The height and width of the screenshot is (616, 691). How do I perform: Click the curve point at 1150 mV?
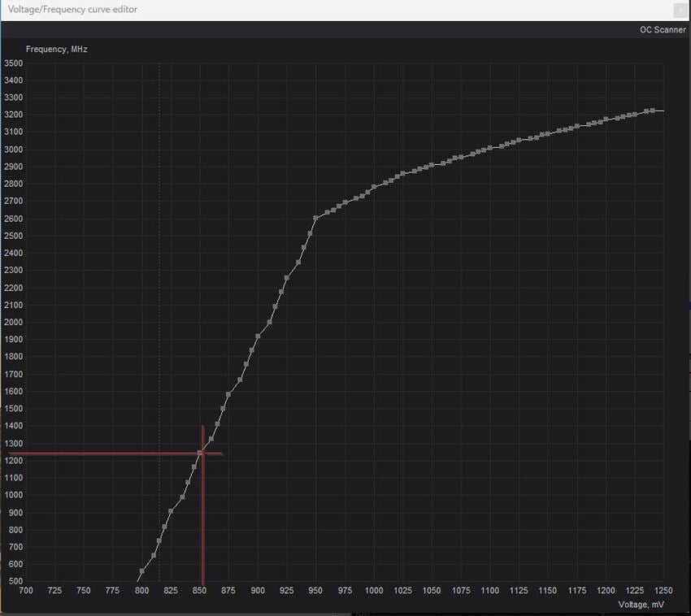[548, 133]
